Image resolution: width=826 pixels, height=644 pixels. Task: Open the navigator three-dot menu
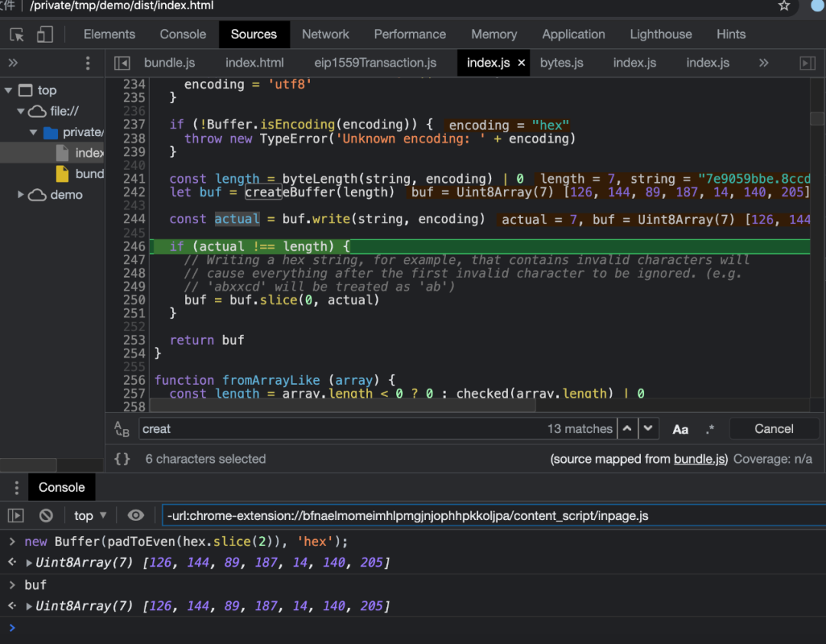click(x=87, y=63)
